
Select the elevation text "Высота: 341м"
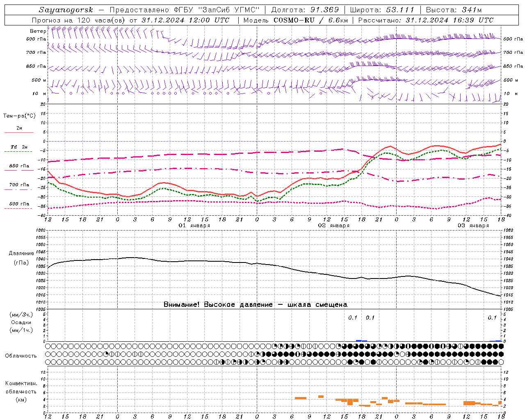click(454, 10)
